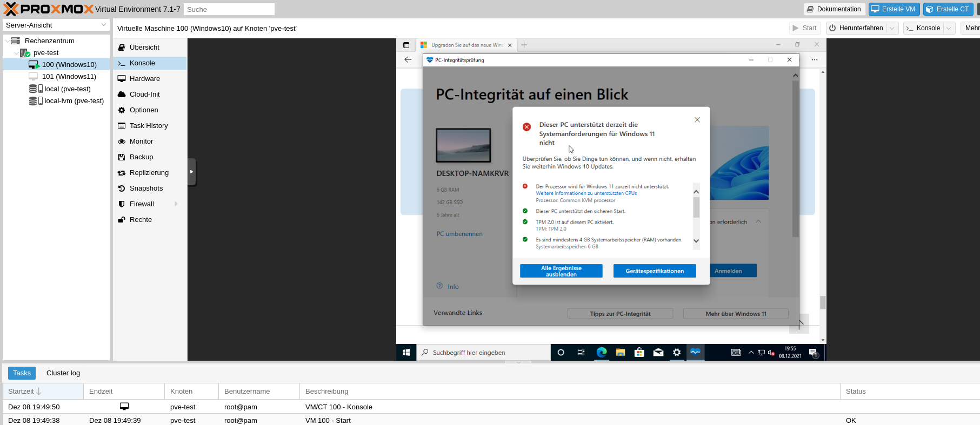Switch to the Cluster log tab
The width and height of the screenshot is (980, 425).
click(x=63, y=373)
